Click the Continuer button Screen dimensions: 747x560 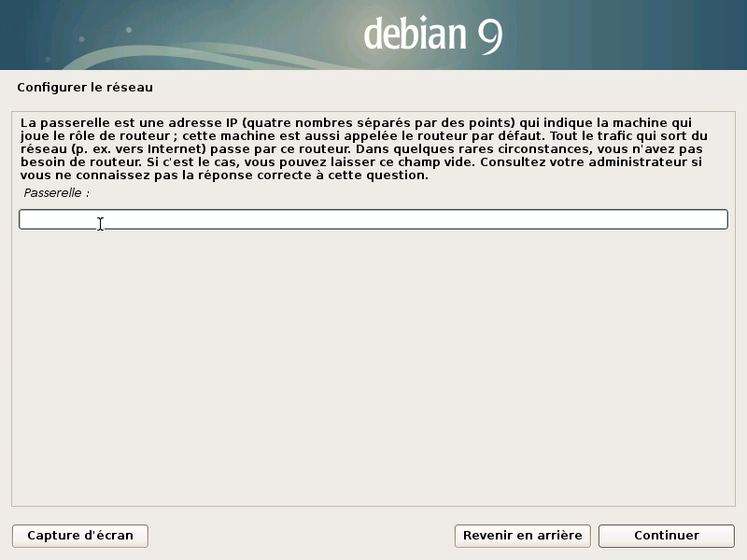pyautogui.click(x=667, y=536)
